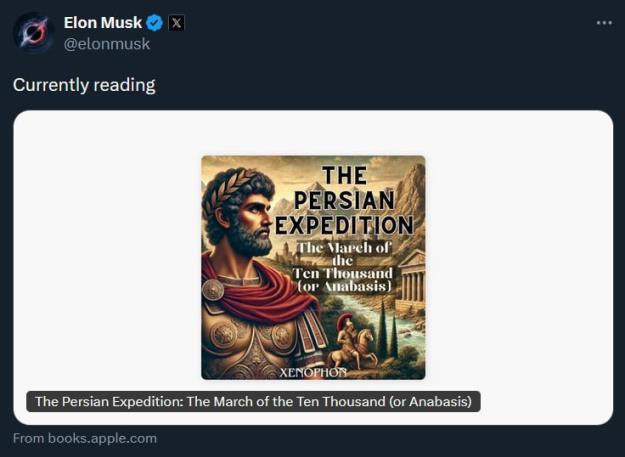Click the X affiliate badge beside name
625x457 pixels.
176,23
